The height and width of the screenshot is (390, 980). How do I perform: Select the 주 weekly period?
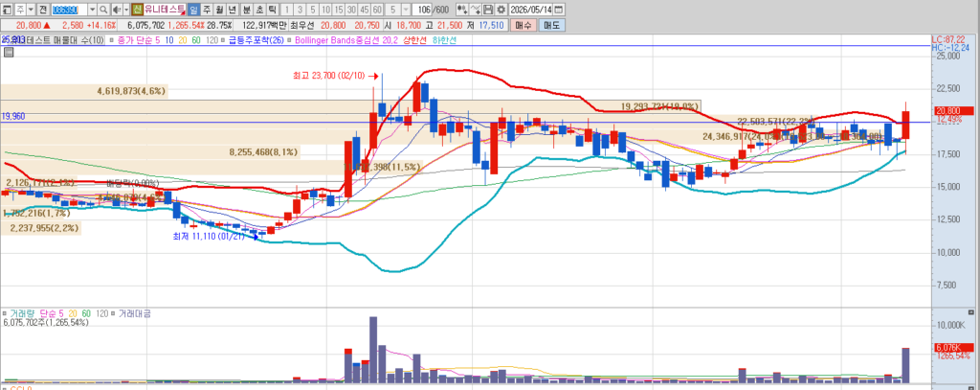click(x=207, y=10)
